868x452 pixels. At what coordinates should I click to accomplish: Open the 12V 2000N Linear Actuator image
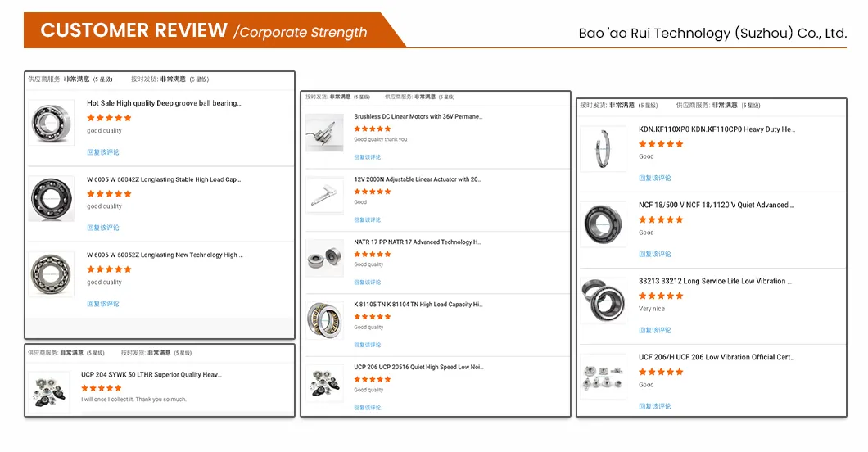[x=323, y=195]
